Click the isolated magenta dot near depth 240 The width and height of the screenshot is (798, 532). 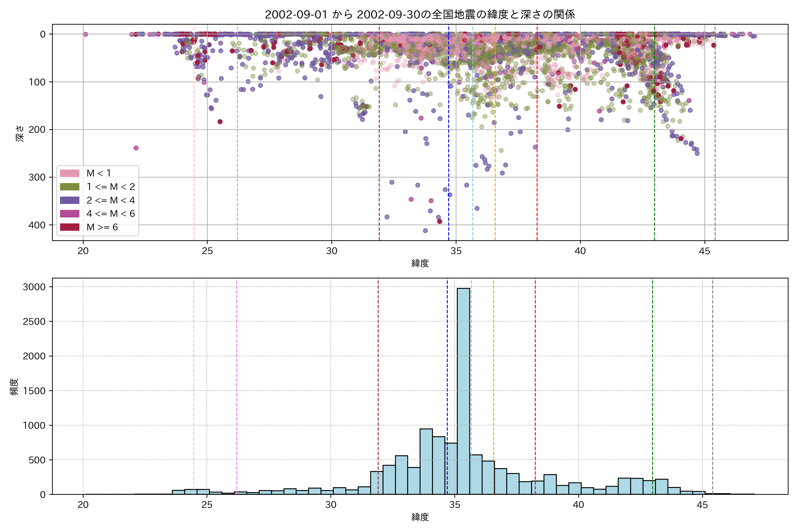pos(136,148)
